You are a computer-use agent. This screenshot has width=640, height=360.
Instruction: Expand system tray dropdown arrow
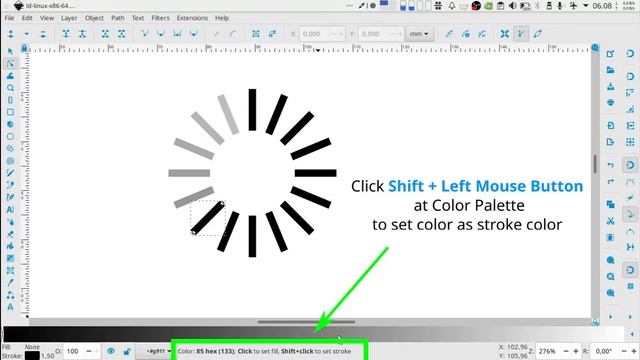pos(585,6)
